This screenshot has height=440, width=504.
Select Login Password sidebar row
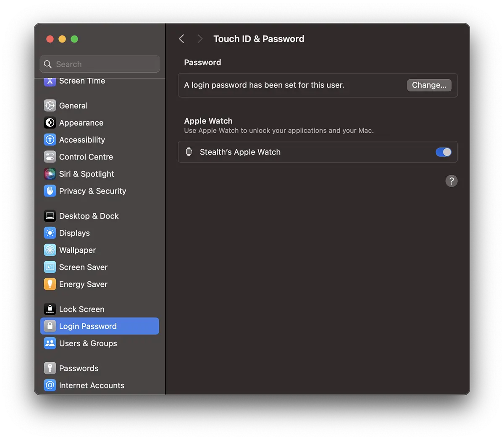pyautogui.click(x=100, y=326)
